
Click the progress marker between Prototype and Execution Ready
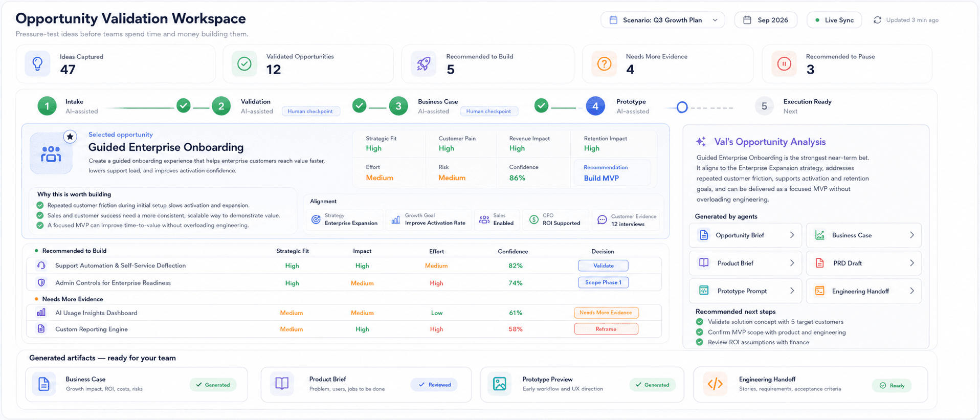coord(682,107)
